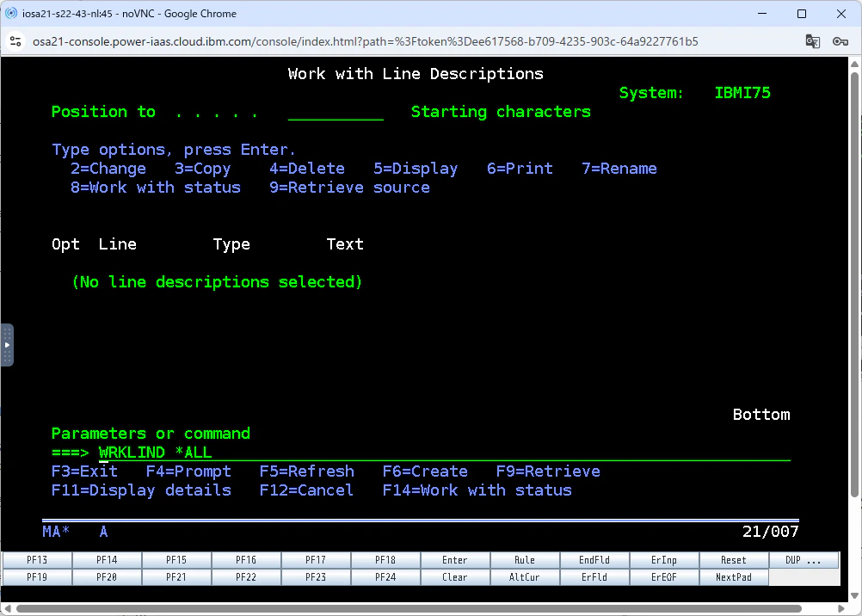The image size is (862, 616).
Task: Click the F6=Create function label
Action: 425,471
